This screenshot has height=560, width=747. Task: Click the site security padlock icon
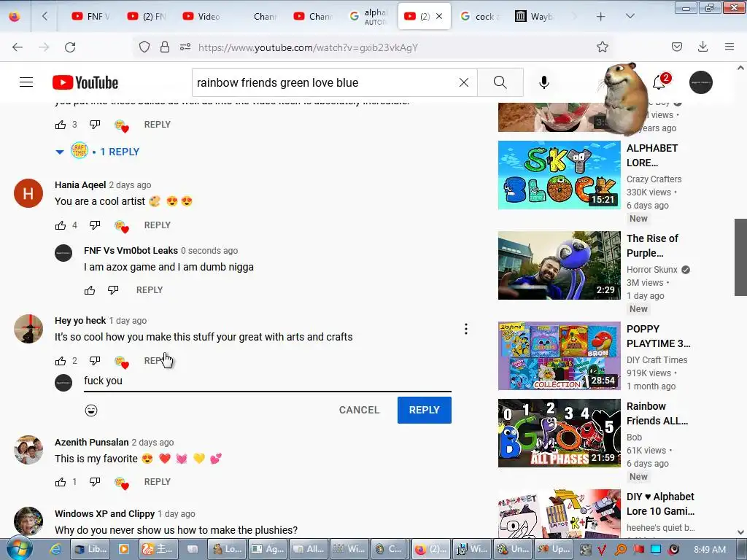tap(165, 47)
